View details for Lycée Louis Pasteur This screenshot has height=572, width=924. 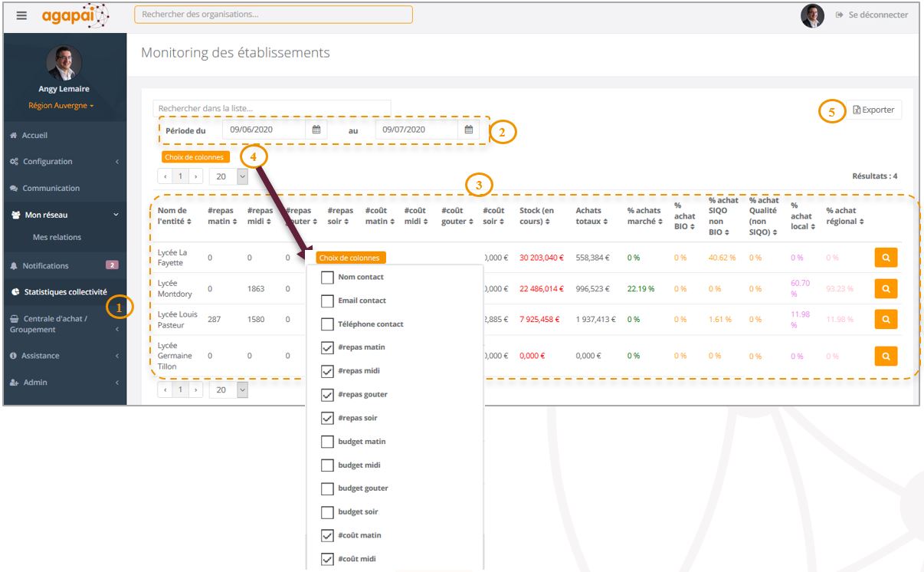pos(886,319)
